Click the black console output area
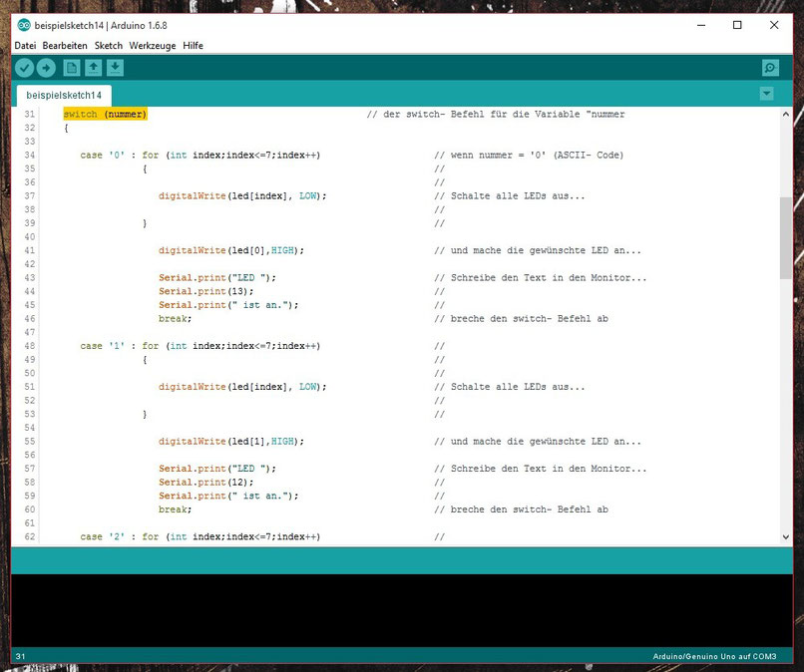Screen dimensions: 804x672 (402, 610)
